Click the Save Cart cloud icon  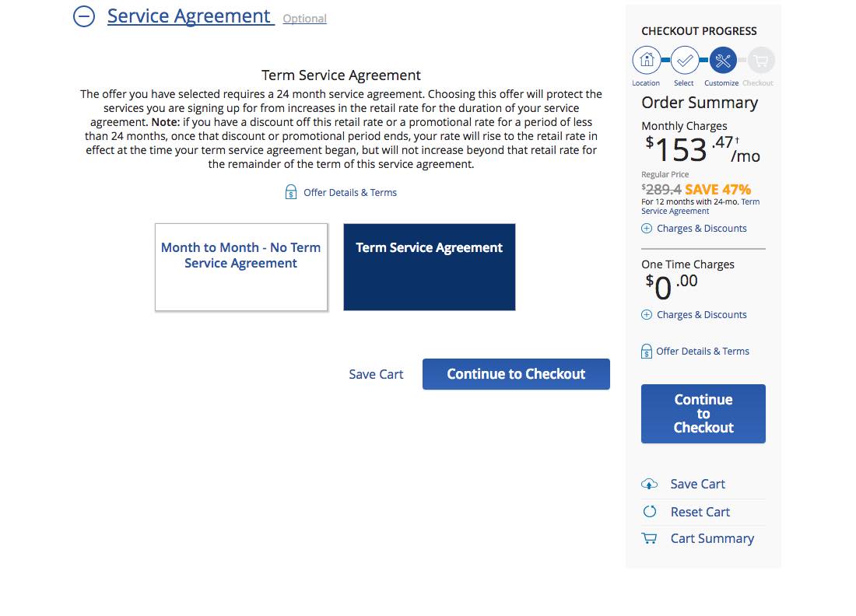[x=649, y=484]
